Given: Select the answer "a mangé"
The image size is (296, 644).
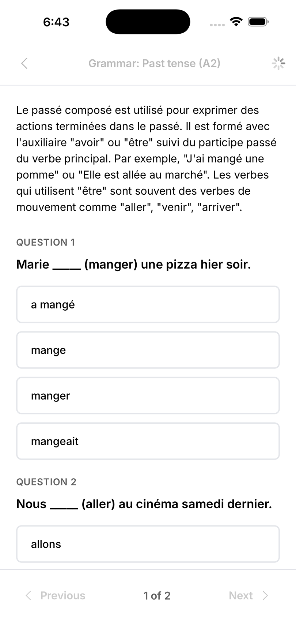Looking at the screenshot, I should coord(148,304).
